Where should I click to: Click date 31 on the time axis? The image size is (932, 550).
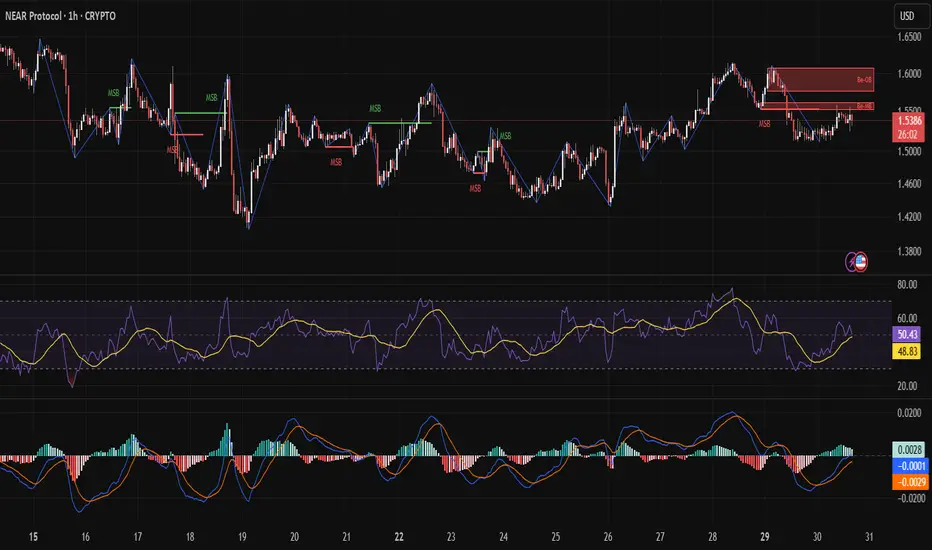pyautogui.click(x=870, y=537)
